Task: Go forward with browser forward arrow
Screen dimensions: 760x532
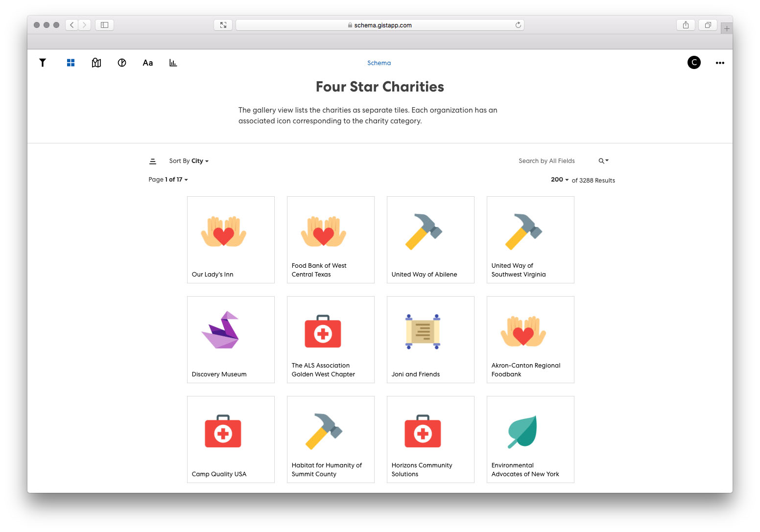Action: [x=84, y=25]
